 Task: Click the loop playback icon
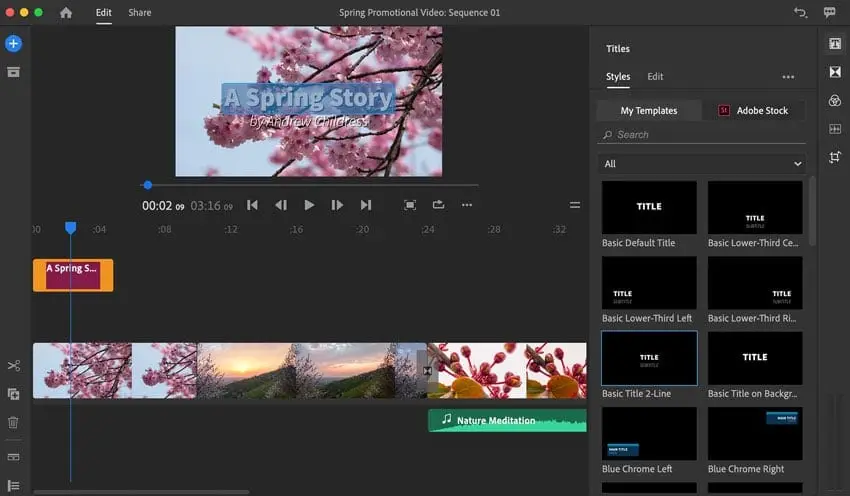click(x=439, y=204)
